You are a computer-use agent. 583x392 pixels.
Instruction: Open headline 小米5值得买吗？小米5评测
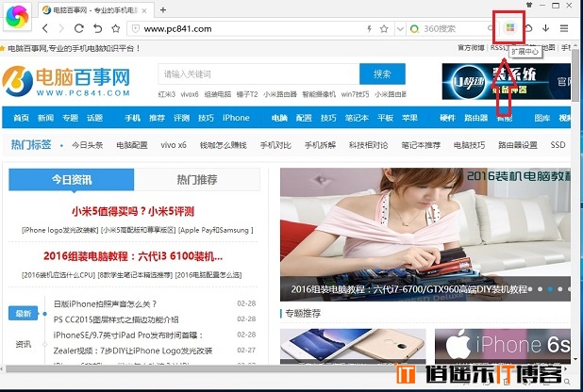(133, 211)
